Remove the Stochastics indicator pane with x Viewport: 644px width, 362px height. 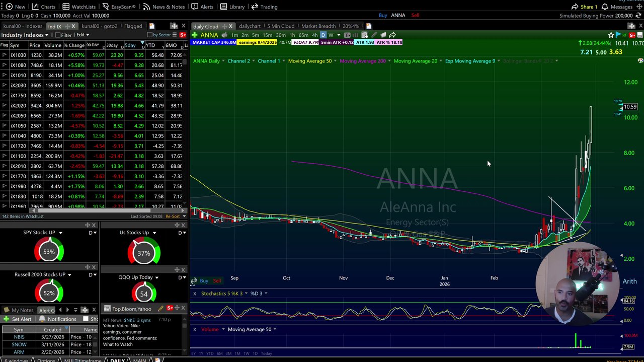[195, 293]
